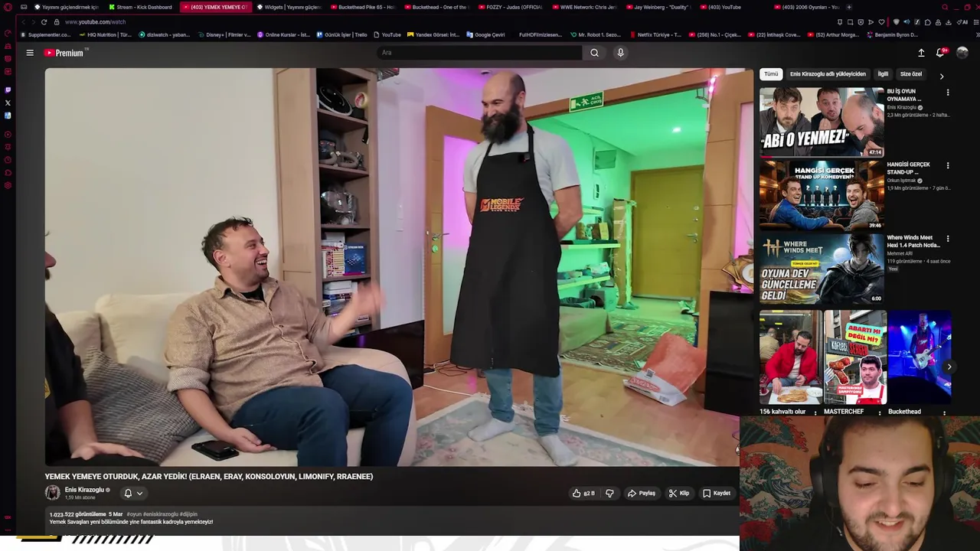Open 'Disney+ | Filmler v...' bookmark
980x551 pixels.
[x=226, y=34]
